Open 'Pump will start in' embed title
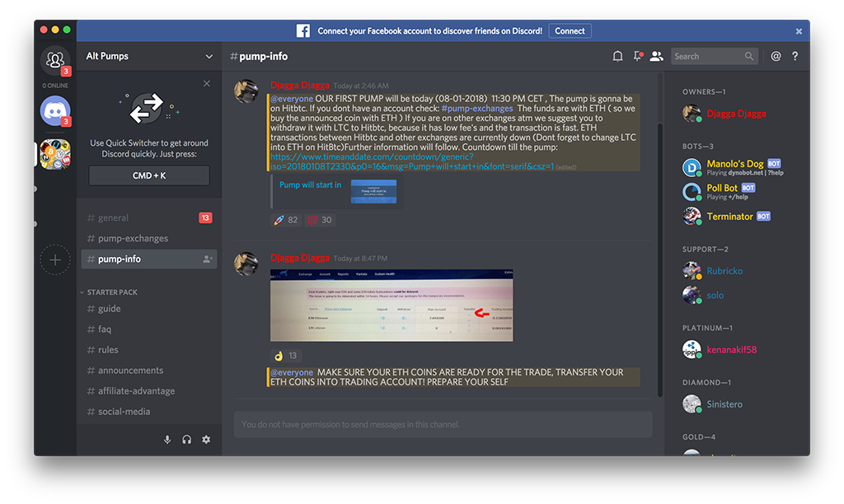844x504 pixels. click(310, 184)
